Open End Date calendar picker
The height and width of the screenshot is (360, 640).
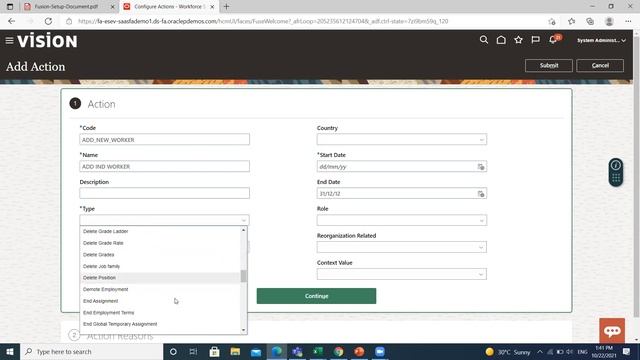point(481,193)
